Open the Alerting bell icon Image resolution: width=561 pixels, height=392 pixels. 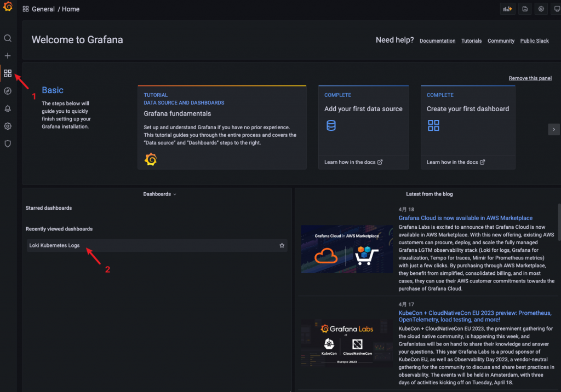[x=8, y=108]
